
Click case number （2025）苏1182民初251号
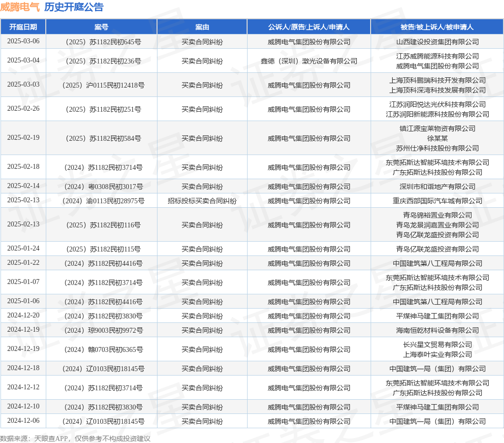point(101,109)
